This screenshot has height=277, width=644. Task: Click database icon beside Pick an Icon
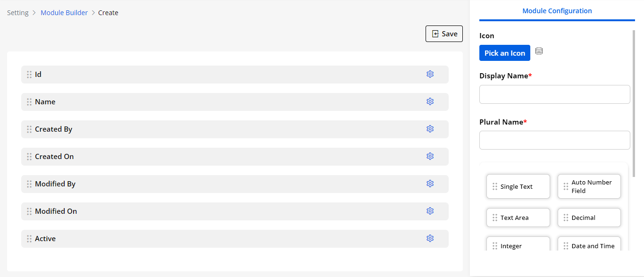[539, 51]
